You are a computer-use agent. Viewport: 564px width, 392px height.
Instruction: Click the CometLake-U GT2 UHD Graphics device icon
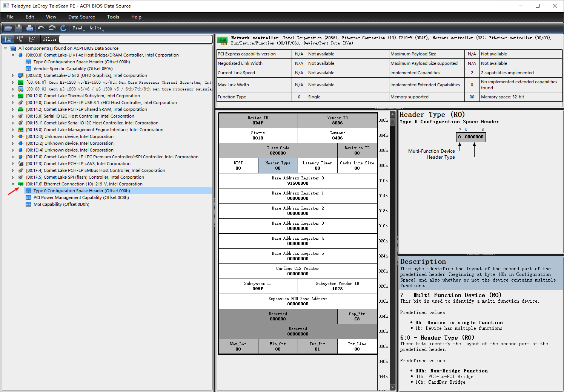pos(21,75)
